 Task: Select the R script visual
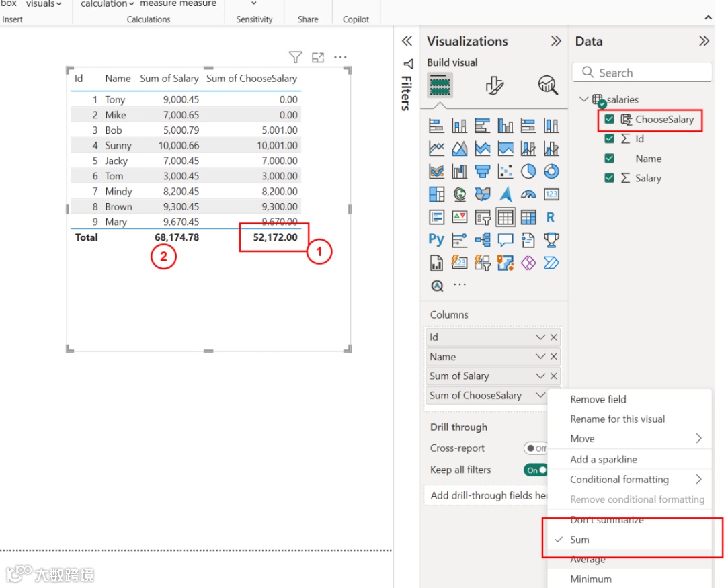click(x=551, y=216)
